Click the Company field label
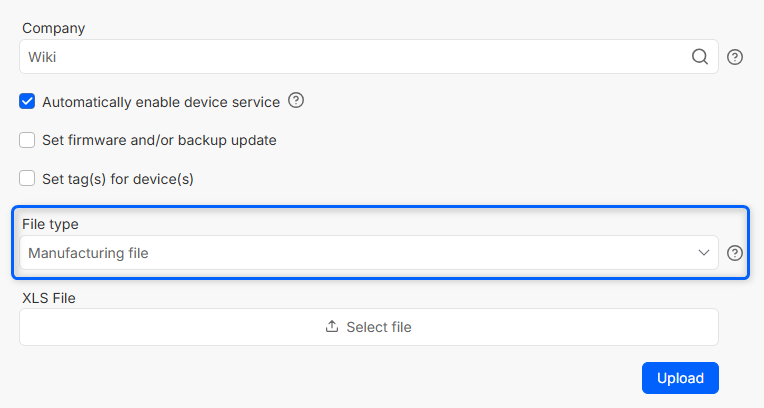The height and width of the screenshot is (408, 764). pyautogui.click(x=53, y=28)
